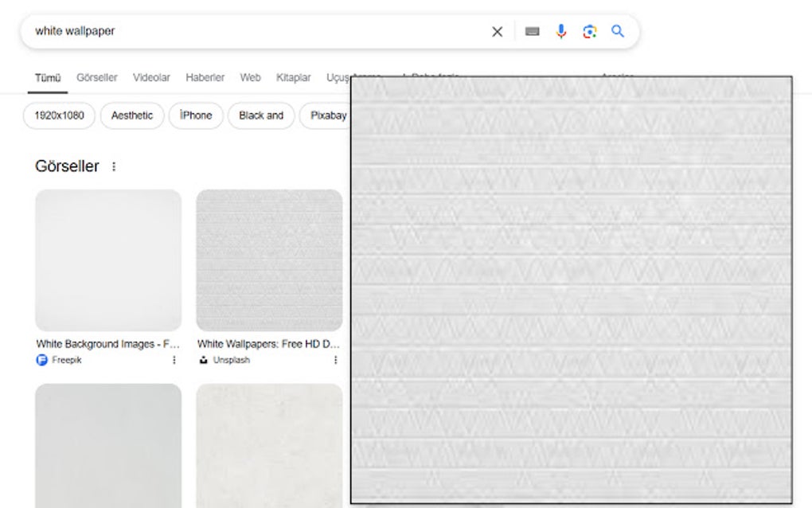Open the on-screen keyboard icon
The width and height of the screenshot is (812, 508).
tap(532, 31)
